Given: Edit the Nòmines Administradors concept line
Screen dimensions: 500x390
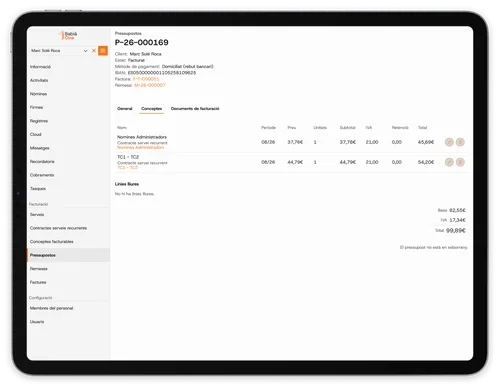Looking at the screenshot, I should pyautogui.click(x=449, y=142).
